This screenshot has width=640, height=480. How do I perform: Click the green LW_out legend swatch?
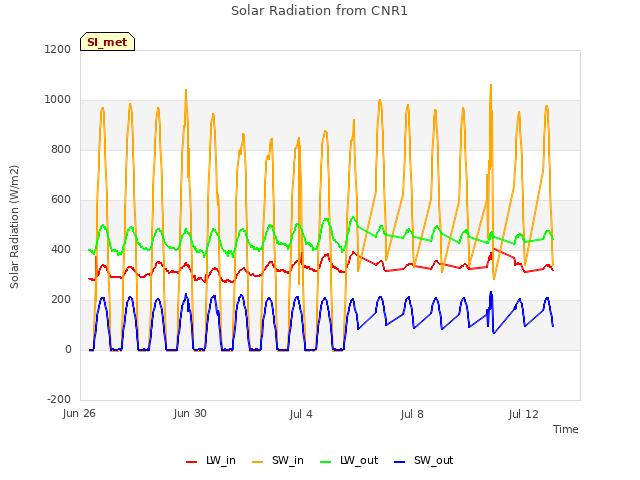[326, 462]
